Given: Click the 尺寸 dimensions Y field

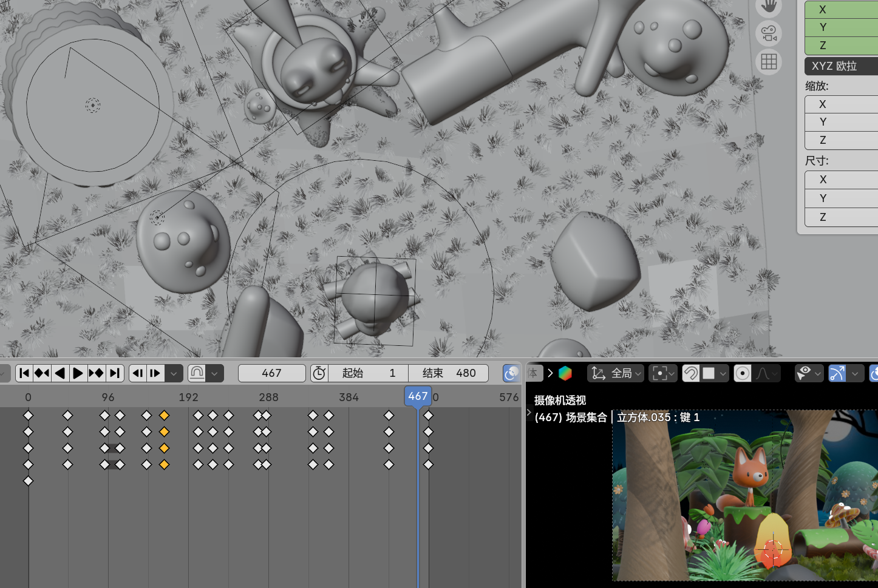Looking at the screenshot, I should point(841,198).
